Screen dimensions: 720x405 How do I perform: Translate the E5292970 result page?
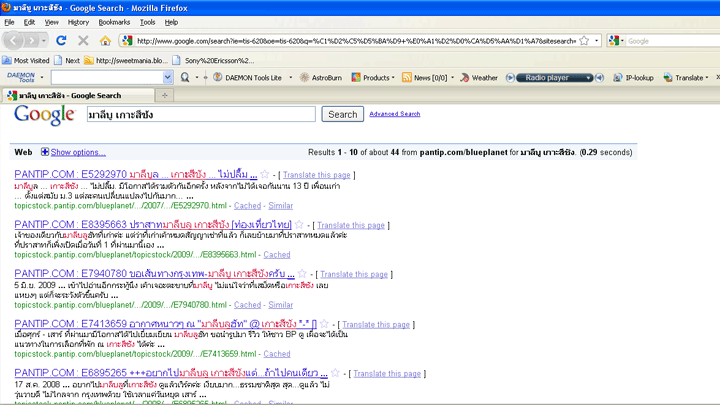tap(316, 175)
